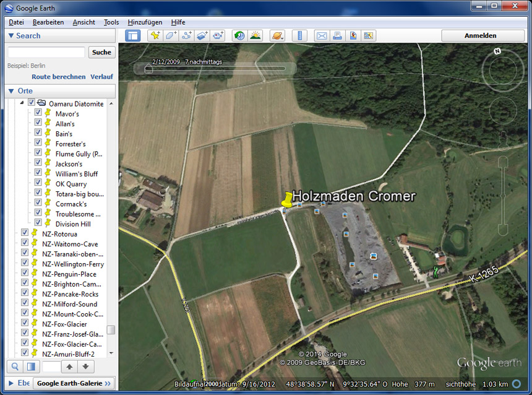Open the Tools menu
The width and height of the screenshot is (532, 395).
point(111,22)
